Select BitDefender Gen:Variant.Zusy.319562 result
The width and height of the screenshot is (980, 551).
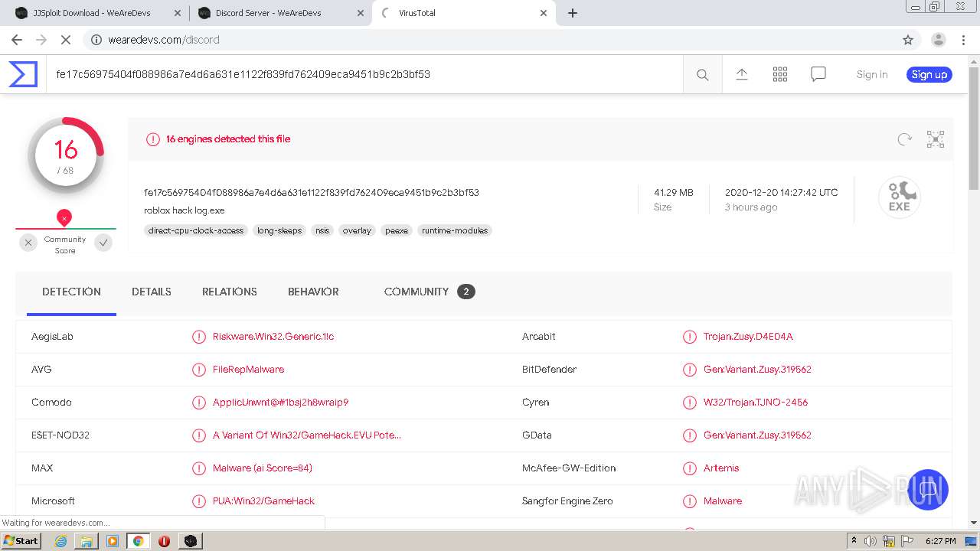757,370
